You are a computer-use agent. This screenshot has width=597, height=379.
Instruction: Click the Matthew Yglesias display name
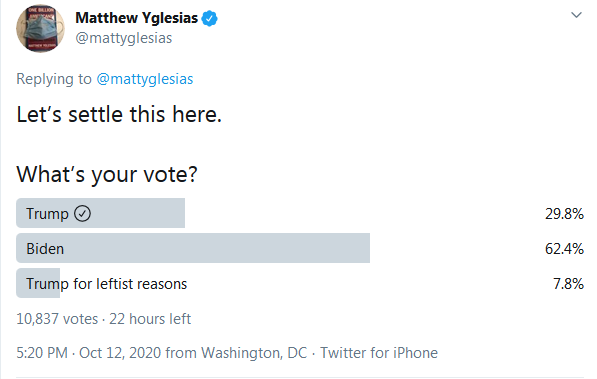[x=136, y=18]
